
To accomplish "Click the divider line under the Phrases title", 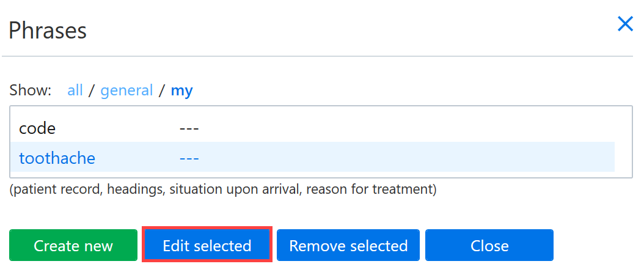I will click(x=317, y=56).
